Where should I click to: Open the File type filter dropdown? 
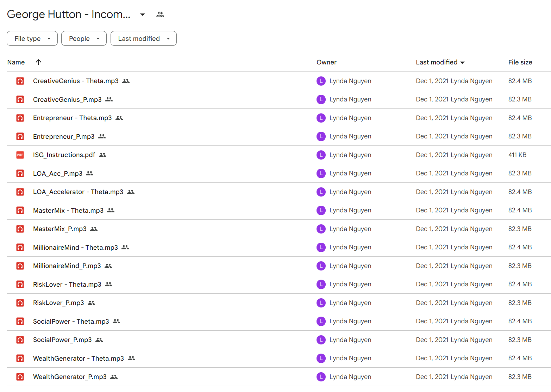click(32, 38)
